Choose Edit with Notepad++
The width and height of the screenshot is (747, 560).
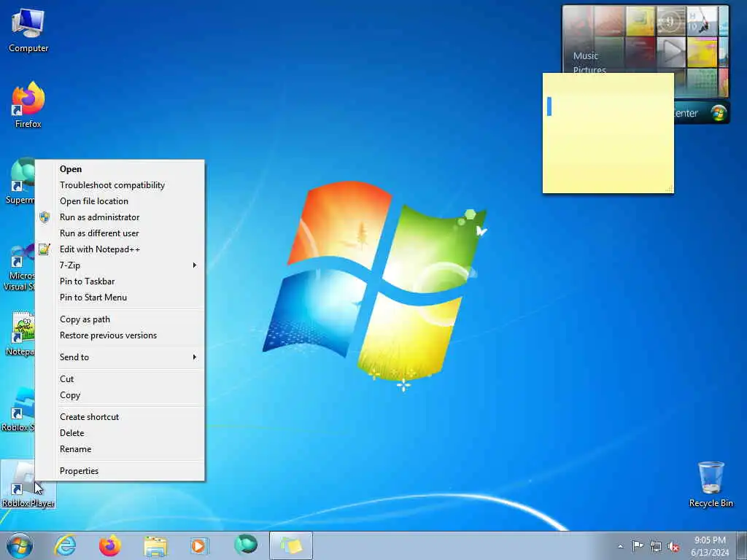(120, 249)
